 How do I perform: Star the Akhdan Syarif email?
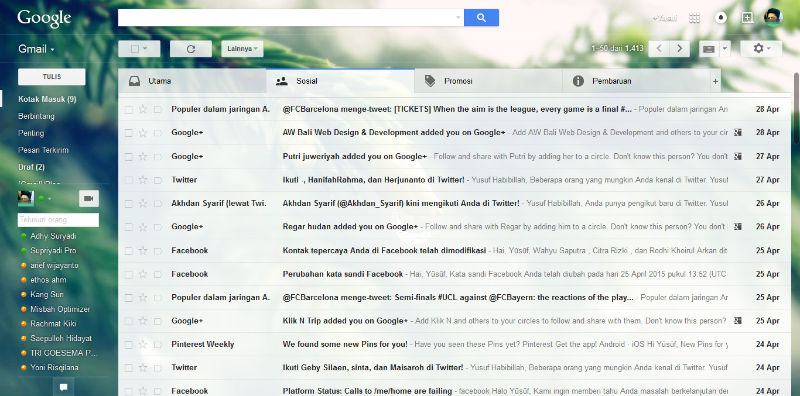coord(143,204)
